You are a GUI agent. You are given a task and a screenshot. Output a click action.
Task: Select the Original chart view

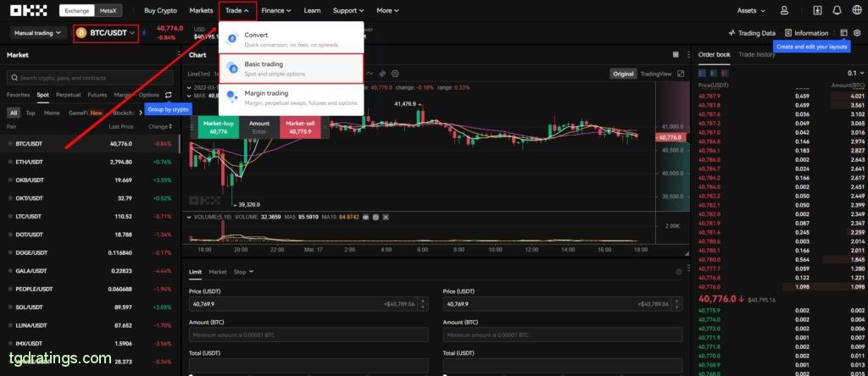623,74
